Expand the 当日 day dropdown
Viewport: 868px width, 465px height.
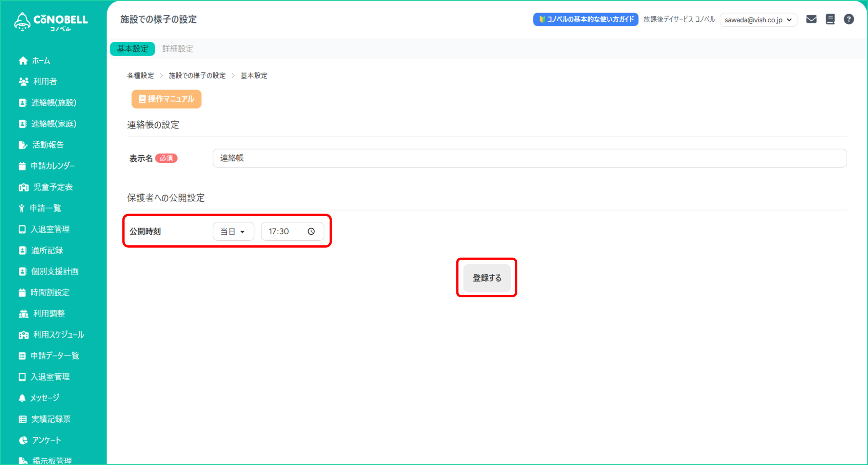click(x=233, y=231)
